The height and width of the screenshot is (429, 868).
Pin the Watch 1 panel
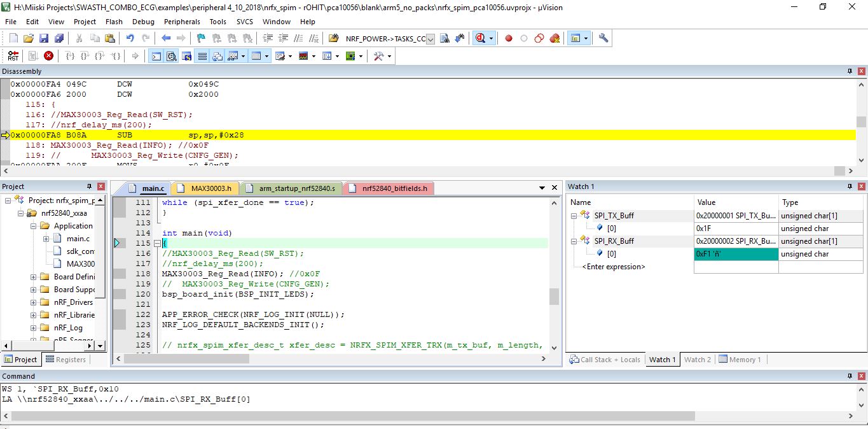850,186
